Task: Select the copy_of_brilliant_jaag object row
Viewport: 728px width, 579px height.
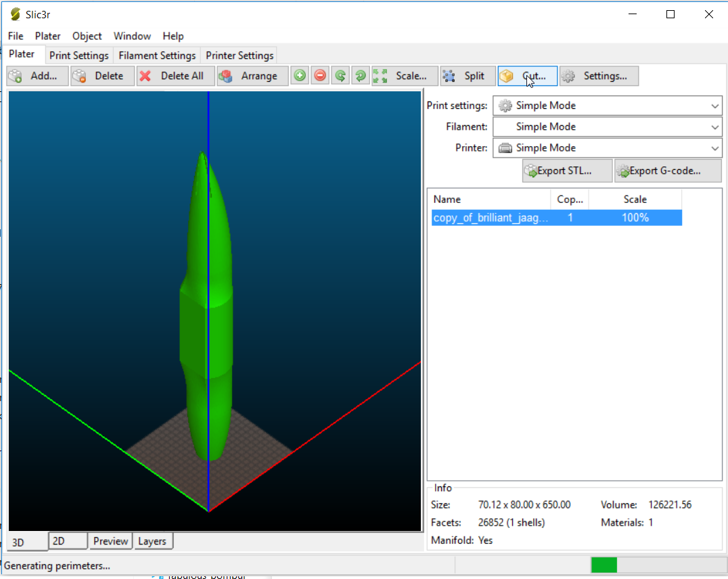Action: (557, 218)
